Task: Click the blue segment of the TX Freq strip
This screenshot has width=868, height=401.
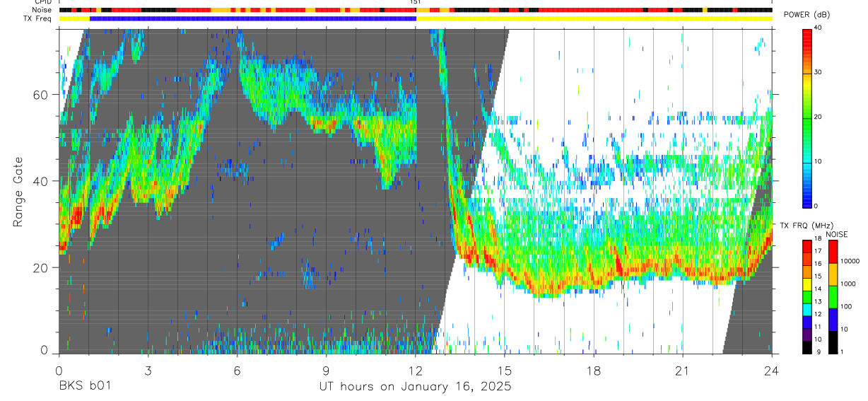Action: click(x=253, y=18)
